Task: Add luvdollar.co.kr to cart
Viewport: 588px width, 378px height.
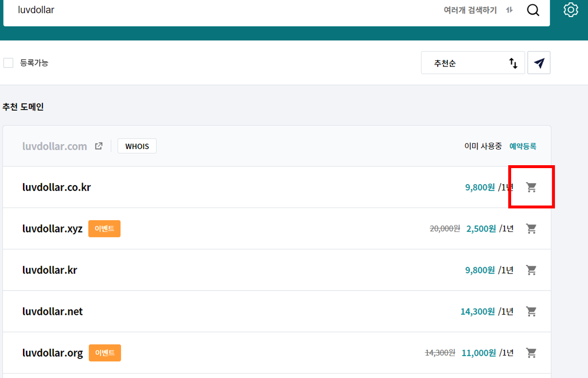Action: click(x=532, y=187)
